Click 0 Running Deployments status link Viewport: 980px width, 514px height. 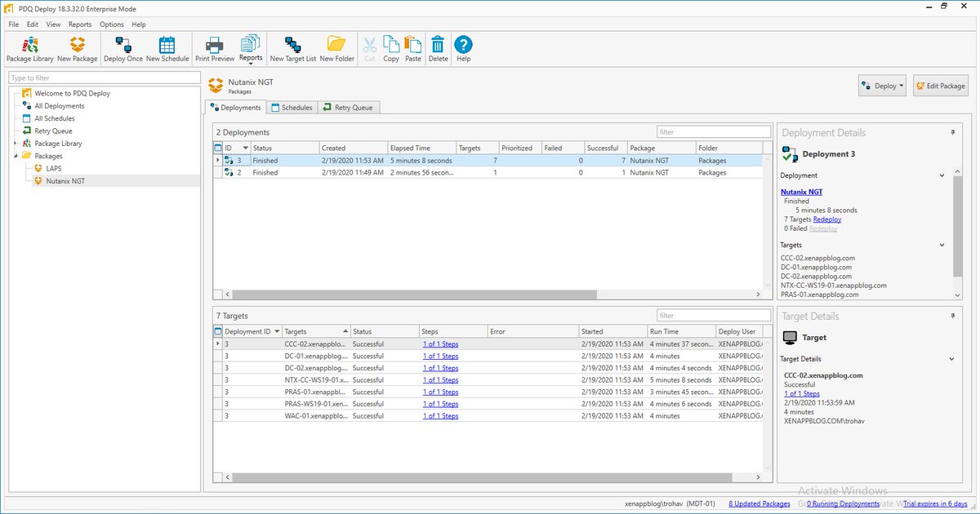point(843,503)
